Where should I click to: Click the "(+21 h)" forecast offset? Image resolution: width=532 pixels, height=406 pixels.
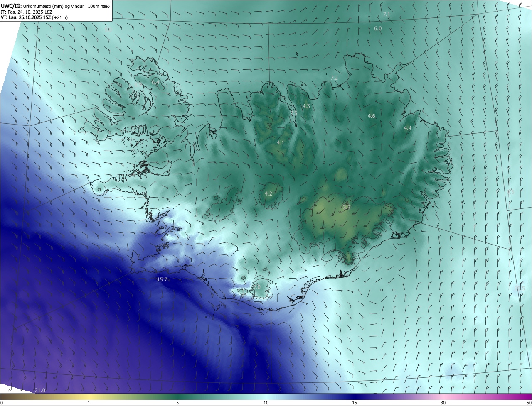60,17
